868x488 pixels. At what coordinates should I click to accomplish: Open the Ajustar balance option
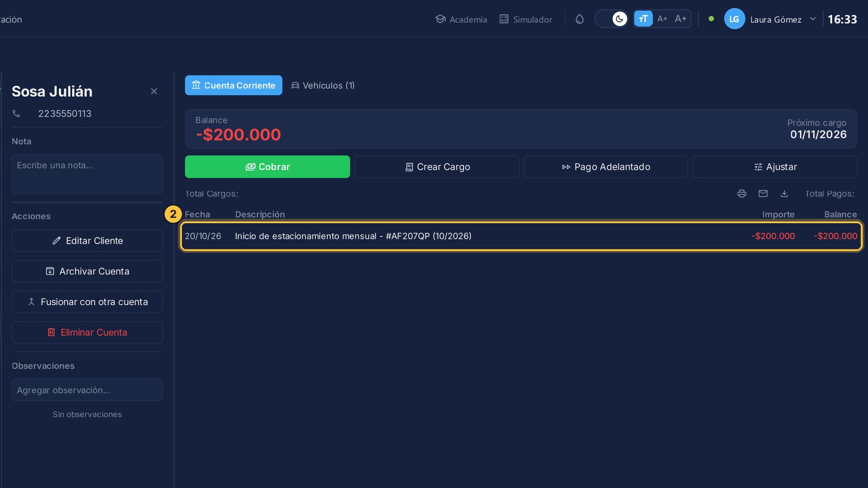tap(775, 167)
